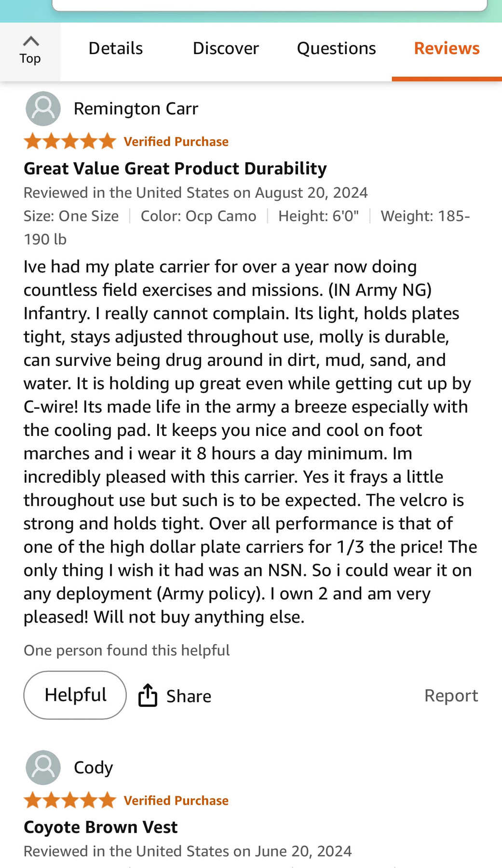Mark Remington's review as Helpful
The width and height of the screenshot is (502, 868).
click(75, 695)
